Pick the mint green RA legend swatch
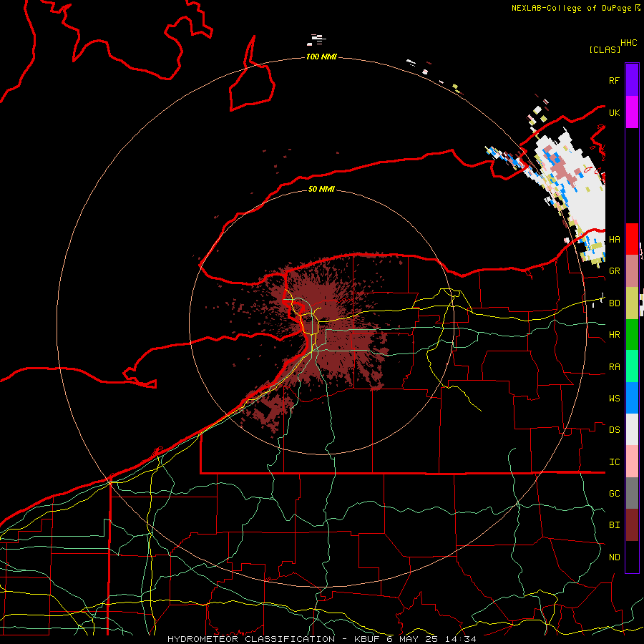The height and width of the screenshot is (644, 644). (x=632, y=366)
